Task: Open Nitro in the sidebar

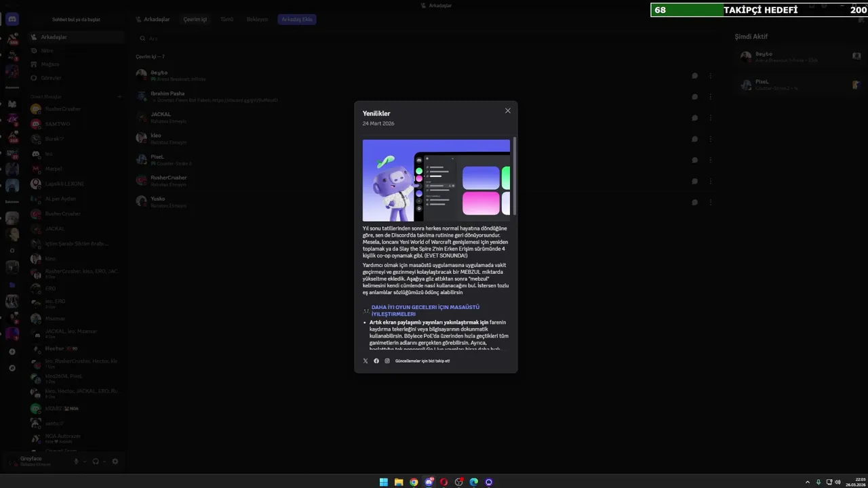Action: pos(76,51)
